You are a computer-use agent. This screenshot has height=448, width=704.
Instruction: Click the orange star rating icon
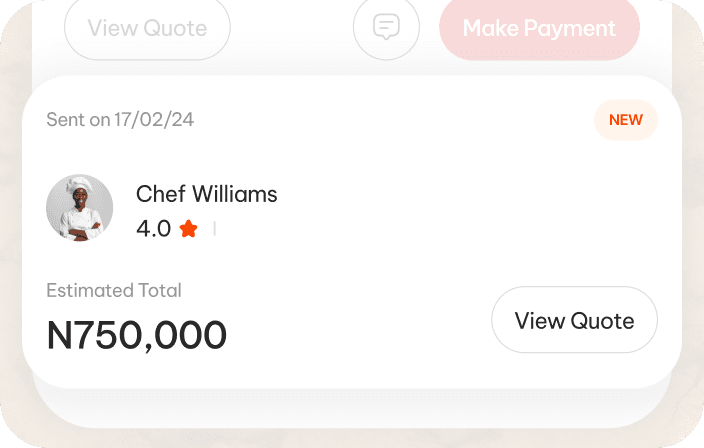pos(188,229)
